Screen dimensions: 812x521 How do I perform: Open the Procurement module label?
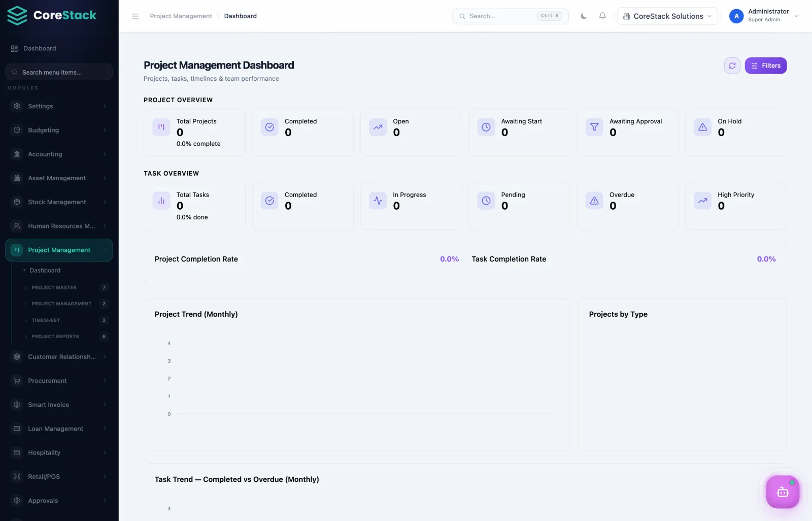coord(47,381)
